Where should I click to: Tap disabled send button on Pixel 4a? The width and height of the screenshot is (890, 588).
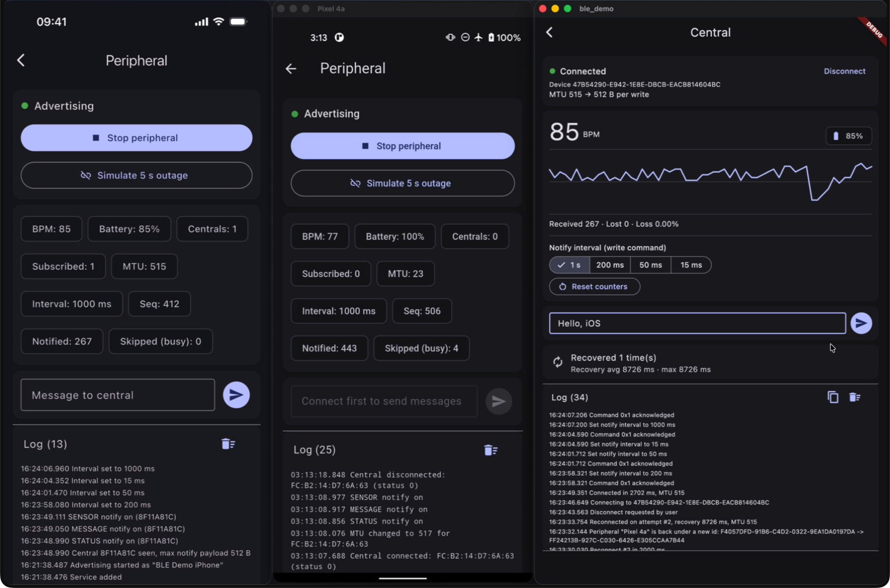click(499, 401)
